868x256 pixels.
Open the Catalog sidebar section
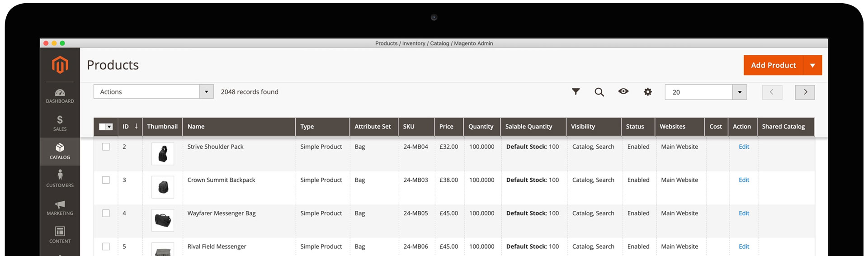[60, 152]
